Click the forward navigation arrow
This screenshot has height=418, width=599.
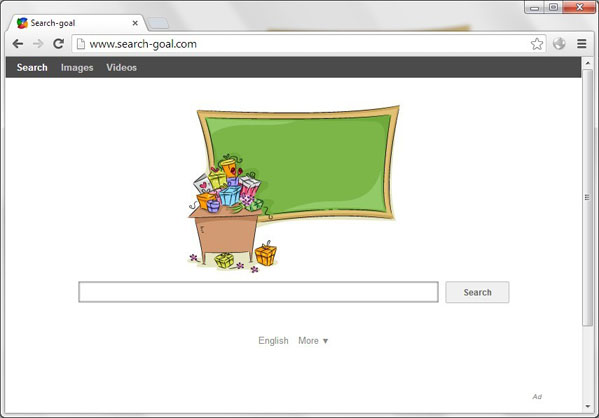tap(38, 44)
